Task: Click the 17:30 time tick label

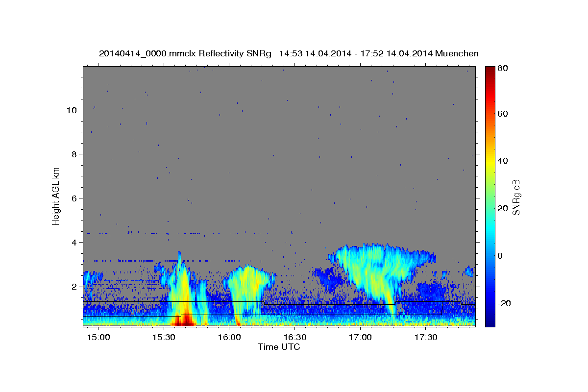Action: pos(426,338)
